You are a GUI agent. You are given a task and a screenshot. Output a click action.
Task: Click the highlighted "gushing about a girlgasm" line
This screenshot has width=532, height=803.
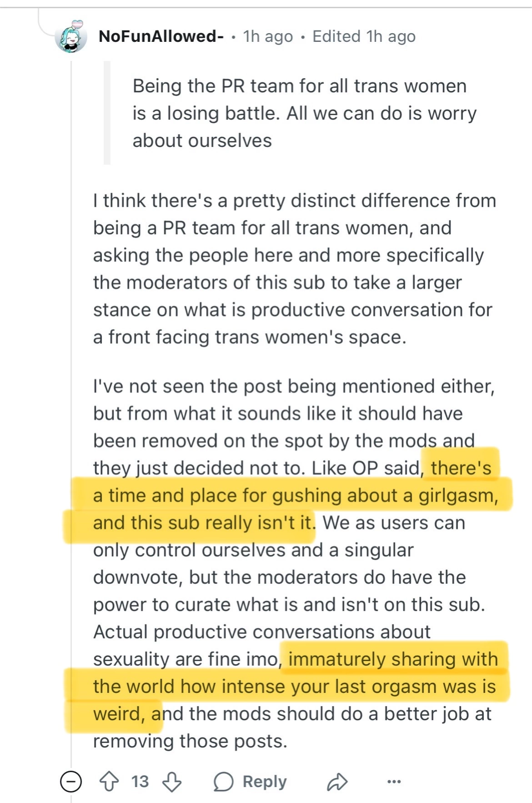pos(296,495)
